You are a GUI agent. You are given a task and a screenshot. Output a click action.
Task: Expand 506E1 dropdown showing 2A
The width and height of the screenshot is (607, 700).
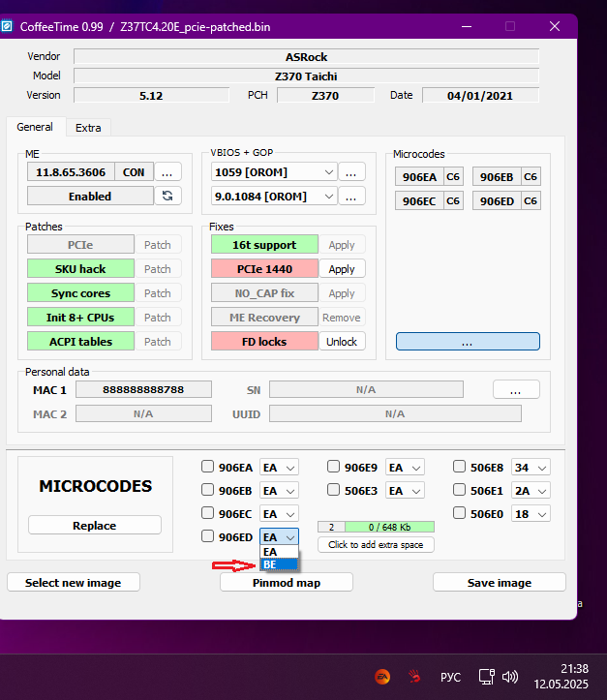point(531,491)
